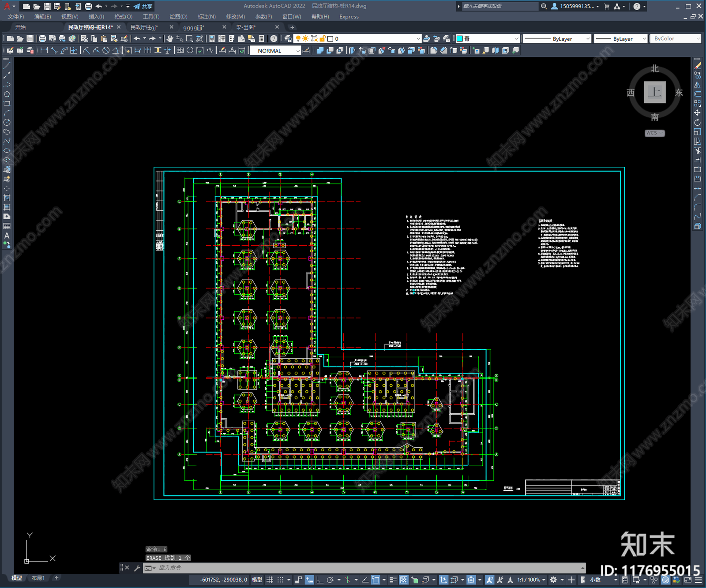Toggle snap mode in the status bar
Screen dimensions: 706x588
click(x=280, y=580)
